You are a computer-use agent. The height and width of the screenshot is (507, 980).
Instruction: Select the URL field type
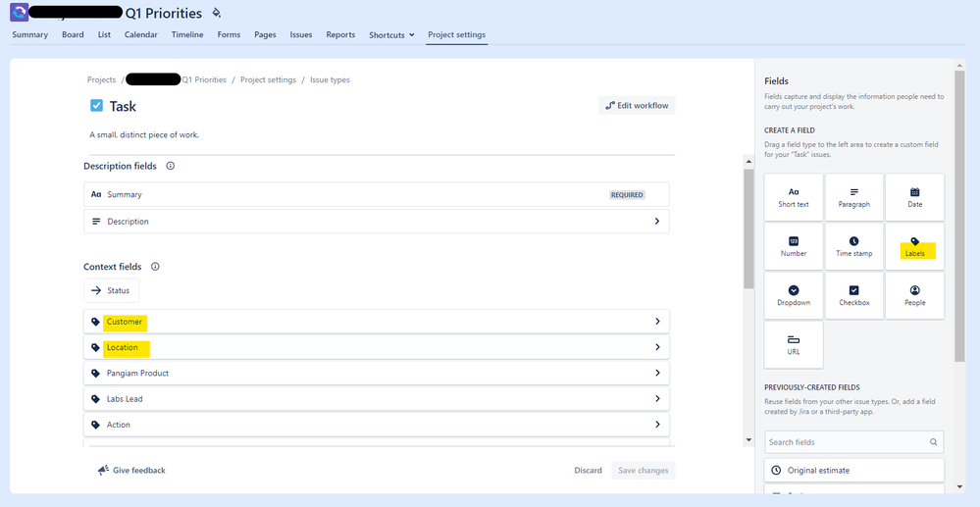click(x=794, y=345)
